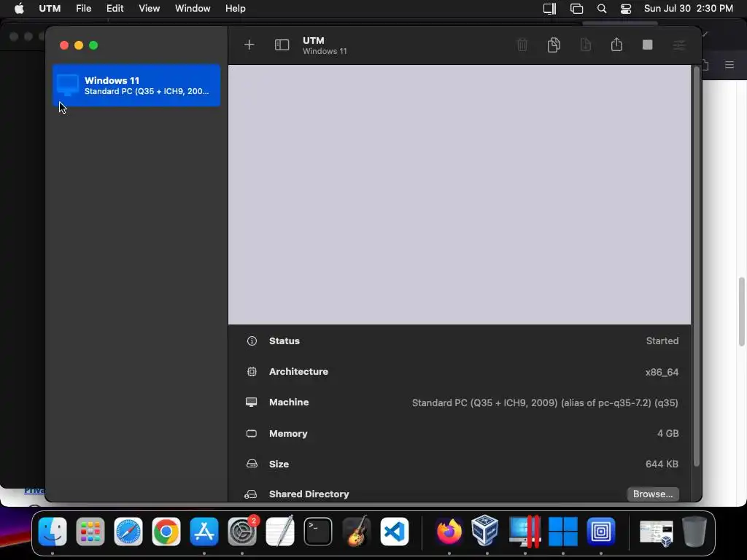Open App Store from the Dock
Image resolution: width=747 pixels, height=560 pixels.
(204, 532)
